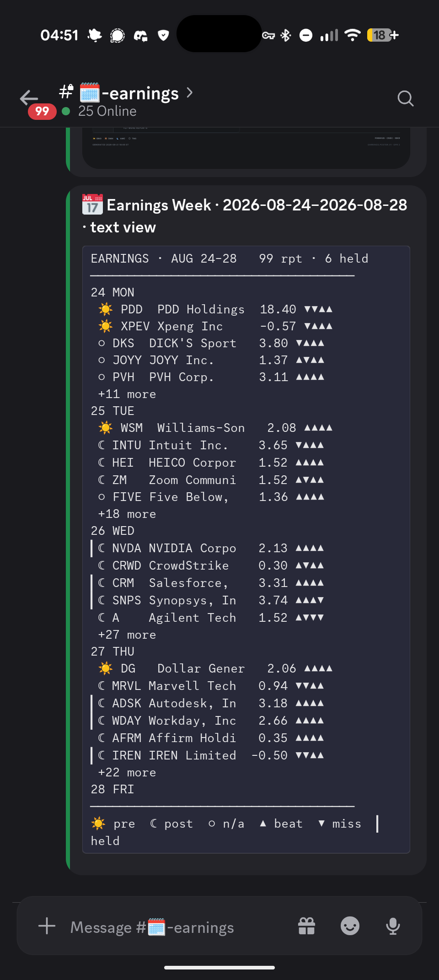Open the emoji picker smiley icon
439x980 pixels.
click(350, 926)
